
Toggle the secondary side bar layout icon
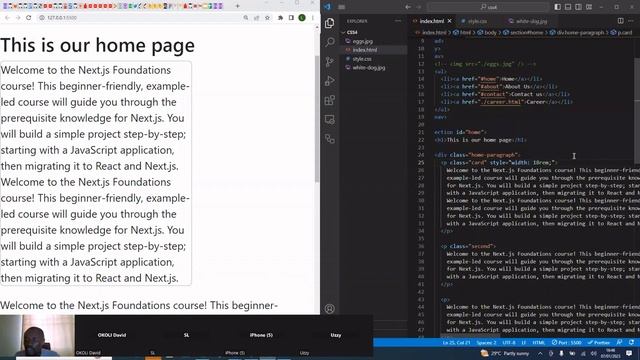(578, 7)
